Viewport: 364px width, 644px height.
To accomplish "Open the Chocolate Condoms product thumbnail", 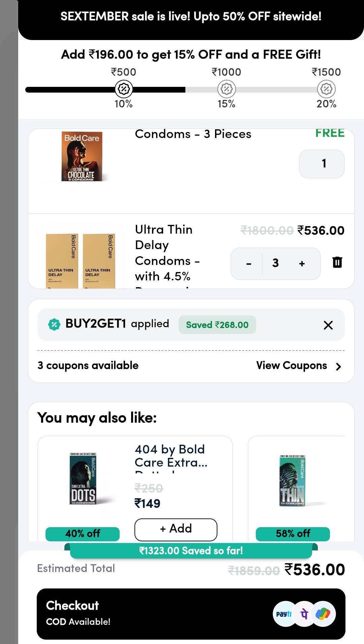I will point(82,157).
